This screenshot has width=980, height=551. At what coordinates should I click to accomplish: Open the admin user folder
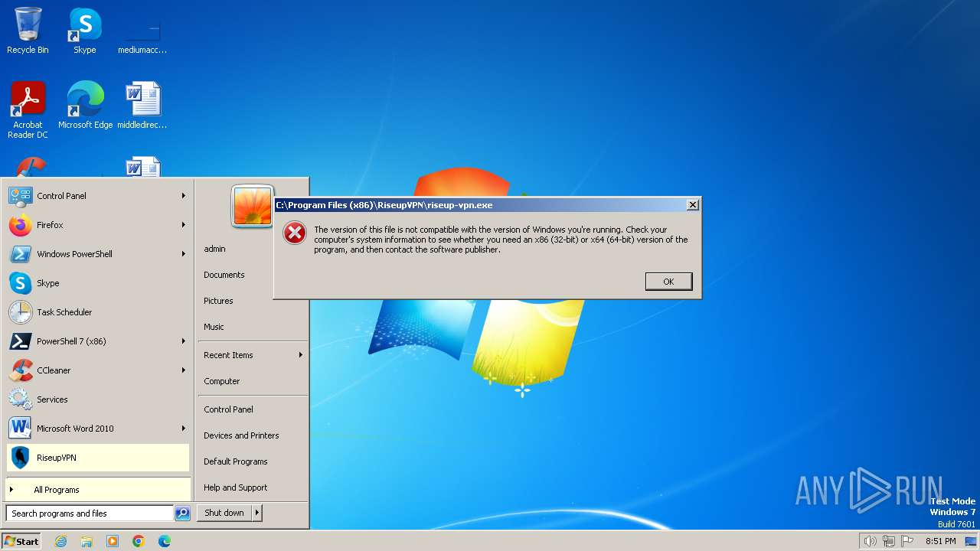click(x=214, y=249)
